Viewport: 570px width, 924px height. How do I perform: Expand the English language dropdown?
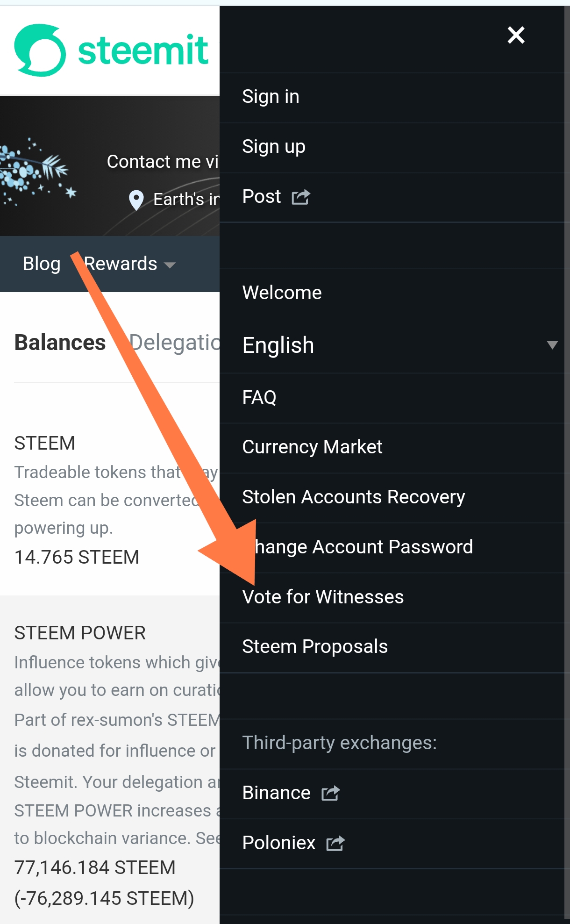552,345
